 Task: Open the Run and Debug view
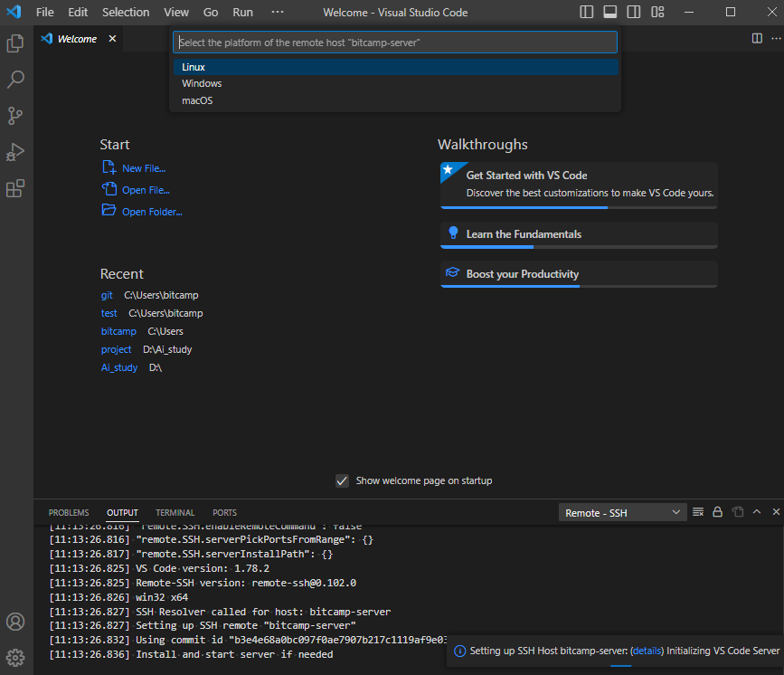15,152
